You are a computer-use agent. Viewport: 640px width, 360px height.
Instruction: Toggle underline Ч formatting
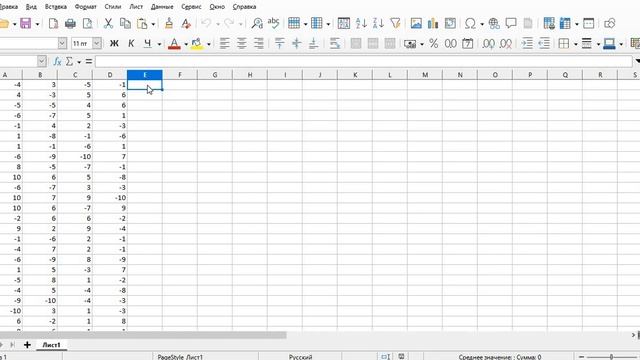[148, 43]
